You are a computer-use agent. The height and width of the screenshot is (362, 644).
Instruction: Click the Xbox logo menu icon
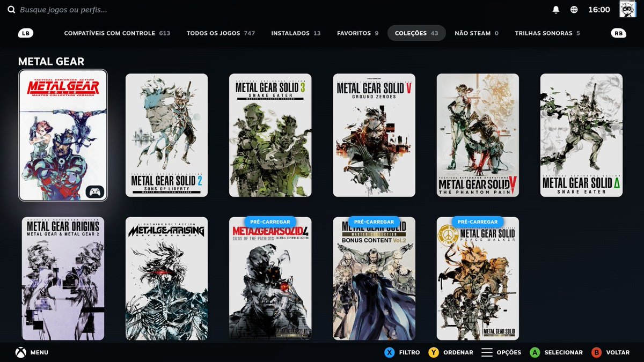[x=20, y=352]
